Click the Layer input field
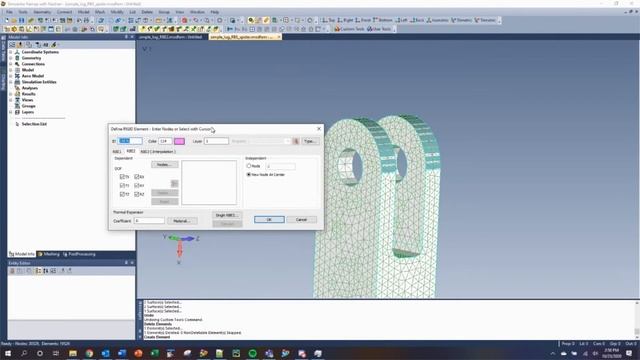Image resolution: width=640 pixels, height=360 pixels. [216, 141]
